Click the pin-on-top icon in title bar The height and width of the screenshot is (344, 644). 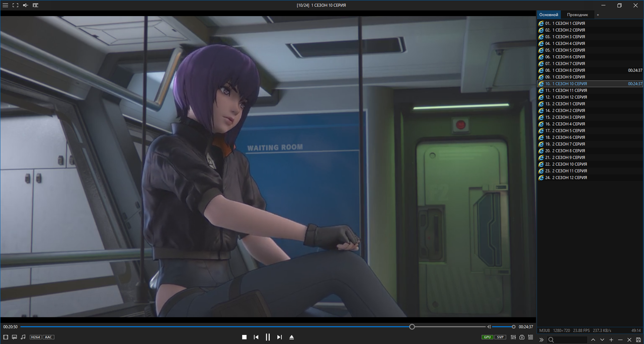[x=25, y=5]
